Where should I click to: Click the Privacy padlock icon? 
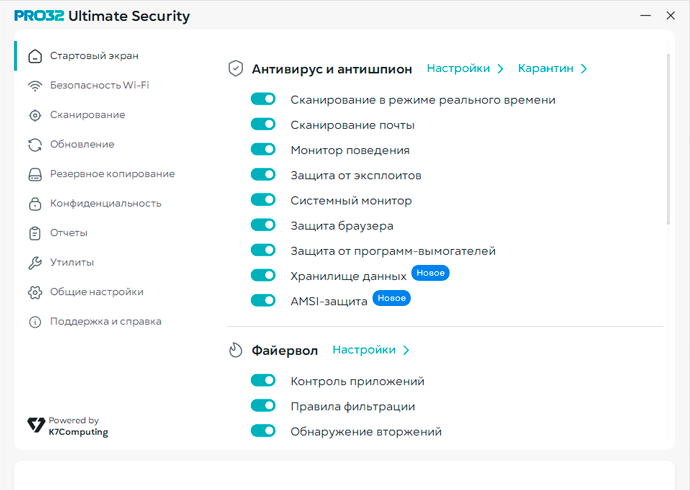[x=35, y=204]
